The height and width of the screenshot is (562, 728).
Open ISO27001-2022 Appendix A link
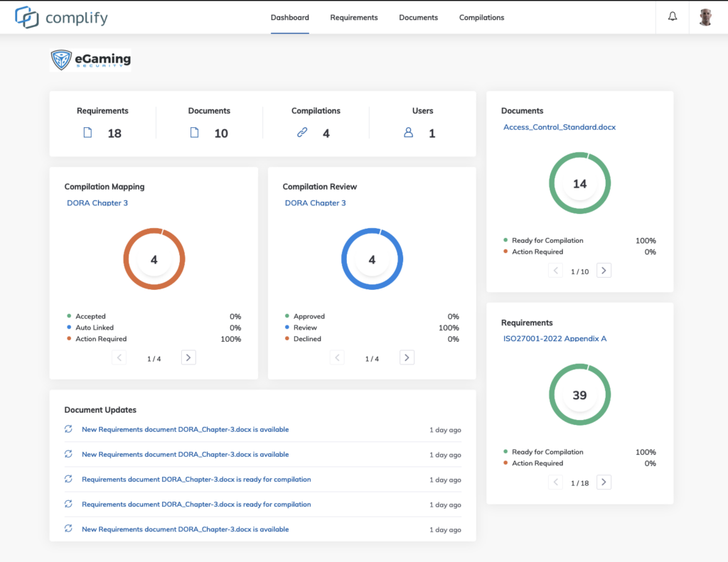[x=555, y=339]
